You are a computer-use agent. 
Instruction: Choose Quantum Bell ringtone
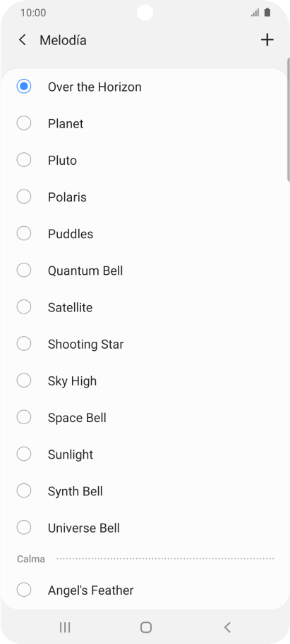pyautogui.click(x=145, y=271)
